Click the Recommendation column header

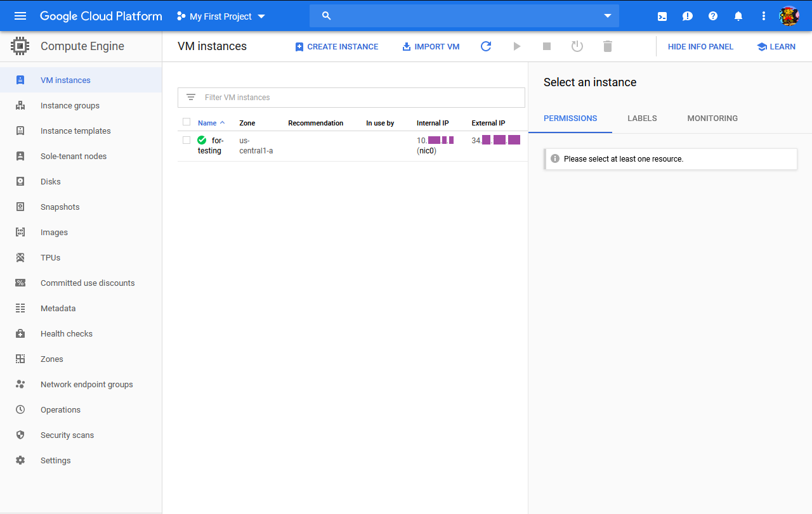pos(316,123)
